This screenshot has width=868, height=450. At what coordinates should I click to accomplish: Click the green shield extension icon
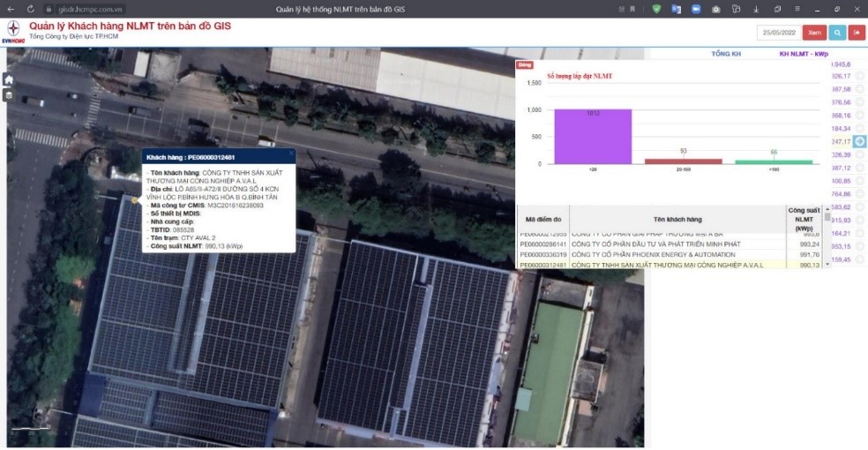tap(656, 9)
